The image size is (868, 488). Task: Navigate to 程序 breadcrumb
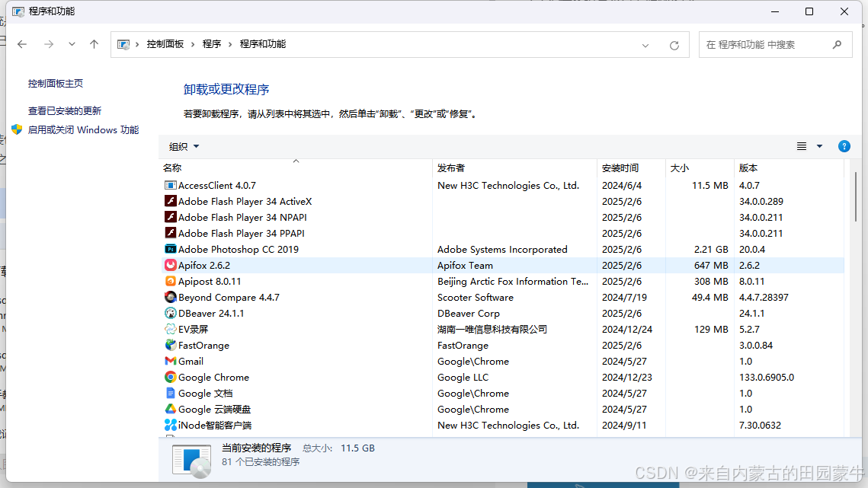pyautogui.click(x=211, y=44)
